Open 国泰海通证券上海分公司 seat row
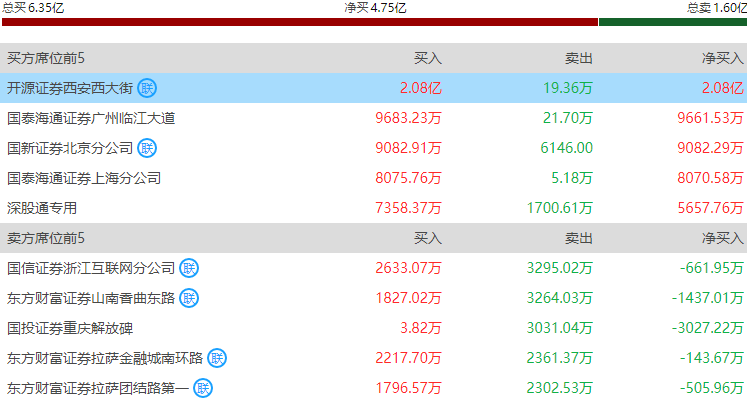The height and width of the screenshot is (399, 747). click(x=374, y=178)
